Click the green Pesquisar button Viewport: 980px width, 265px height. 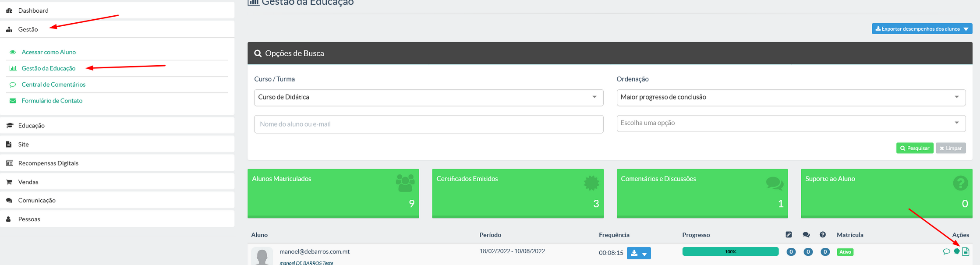point(915,148)
